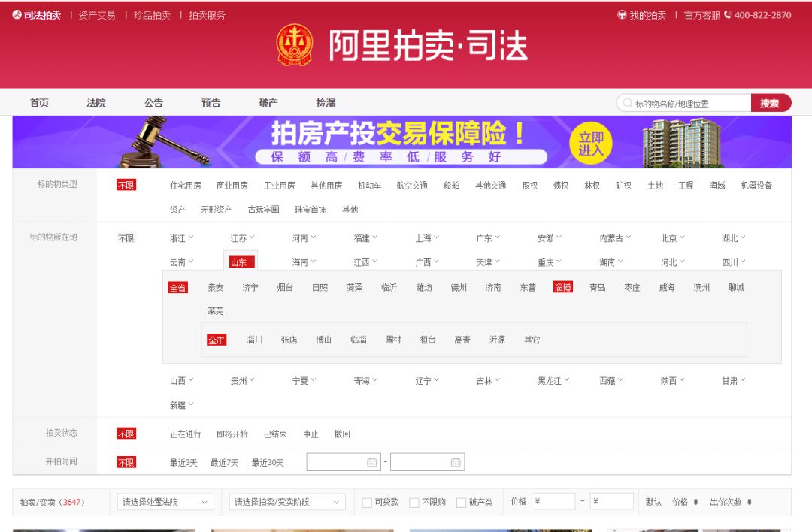Select 莱芜 city
The height and width of the screenshot is (532, 812).
tap(216, 311)
